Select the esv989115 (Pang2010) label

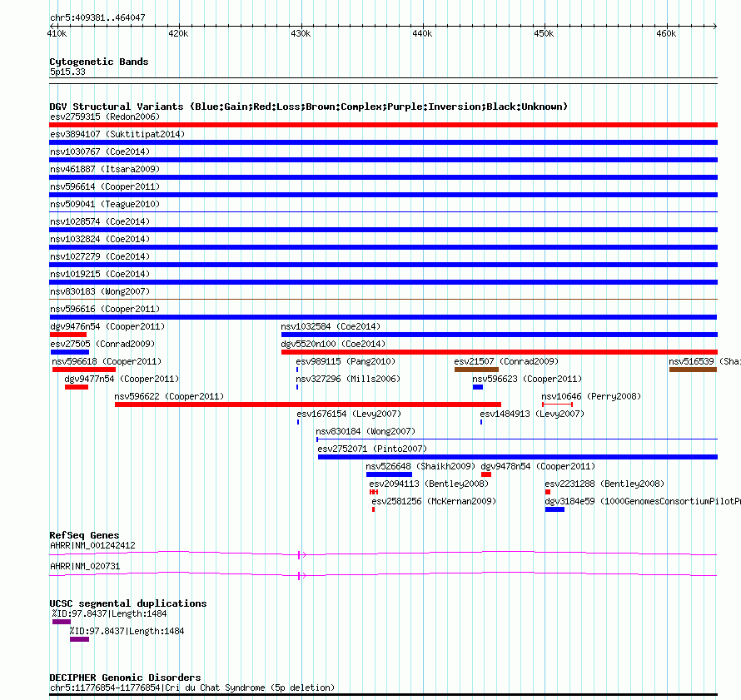pyautogui.click(x=346, y=361)
